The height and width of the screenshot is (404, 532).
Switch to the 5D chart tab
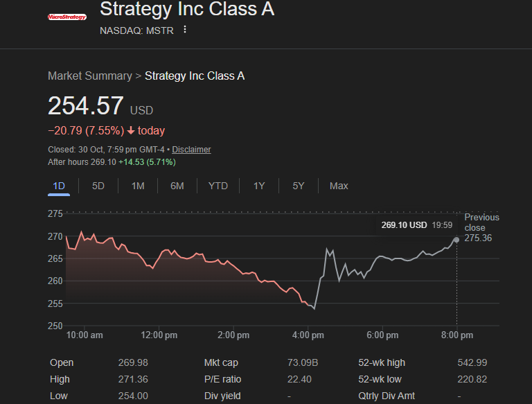98,186
